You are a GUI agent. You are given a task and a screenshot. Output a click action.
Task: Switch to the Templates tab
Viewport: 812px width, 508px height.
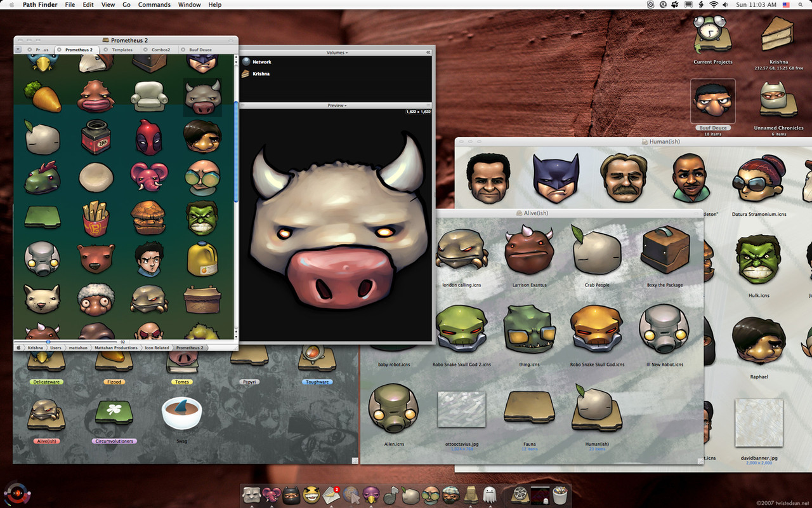[x=122, y=50]
